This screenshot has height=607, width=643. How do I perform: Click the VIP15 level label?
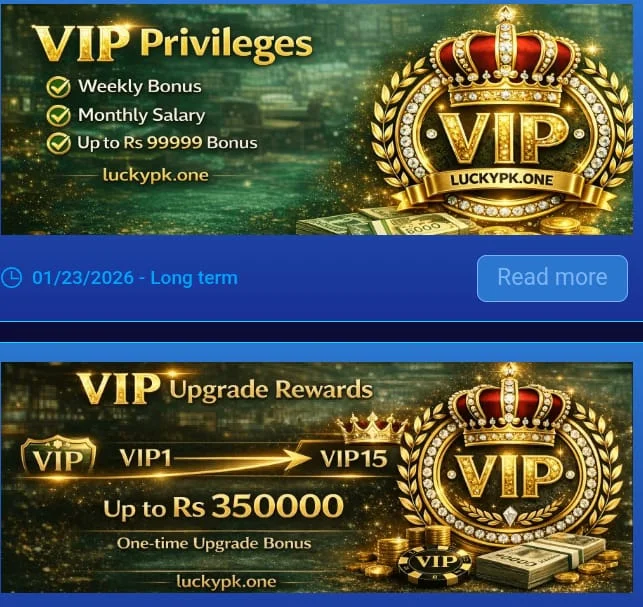pos(354,458)
